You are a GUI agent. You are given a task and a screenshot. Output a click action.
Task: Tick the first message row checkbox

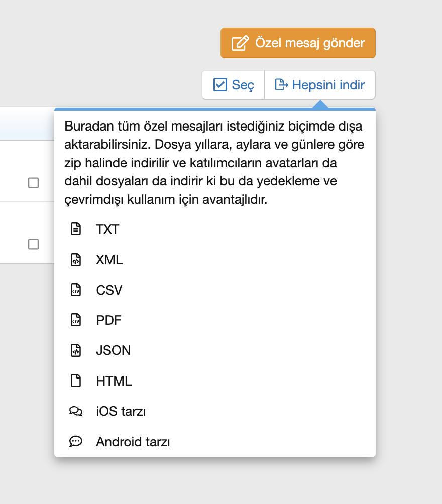tap(34, 183)
